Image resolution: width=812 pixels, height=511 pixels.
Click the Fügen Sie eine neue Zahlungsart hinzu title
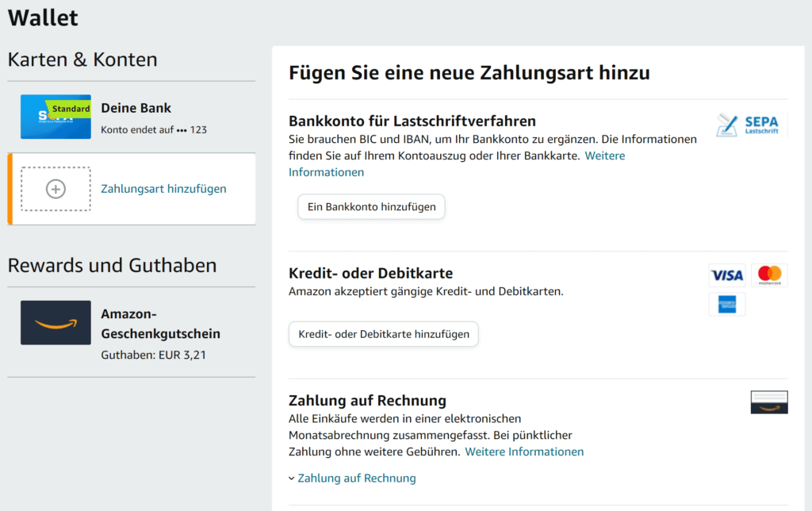469,72
